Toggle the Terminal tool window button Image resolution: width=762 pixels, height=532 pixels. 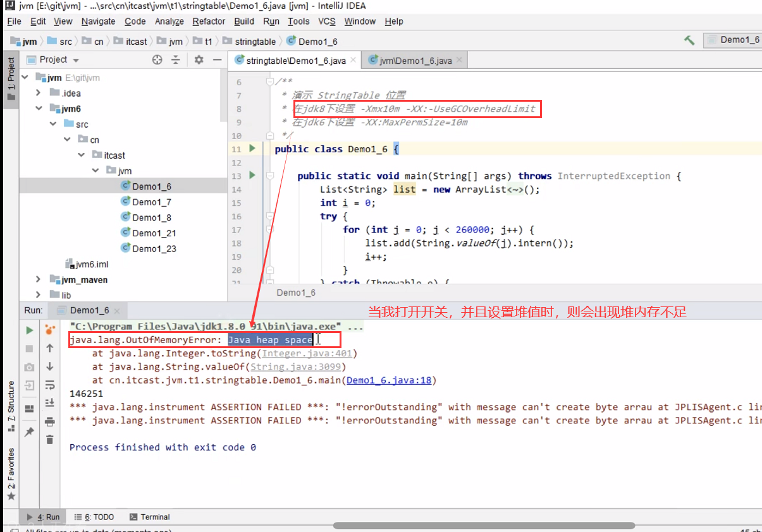point(149,517)
